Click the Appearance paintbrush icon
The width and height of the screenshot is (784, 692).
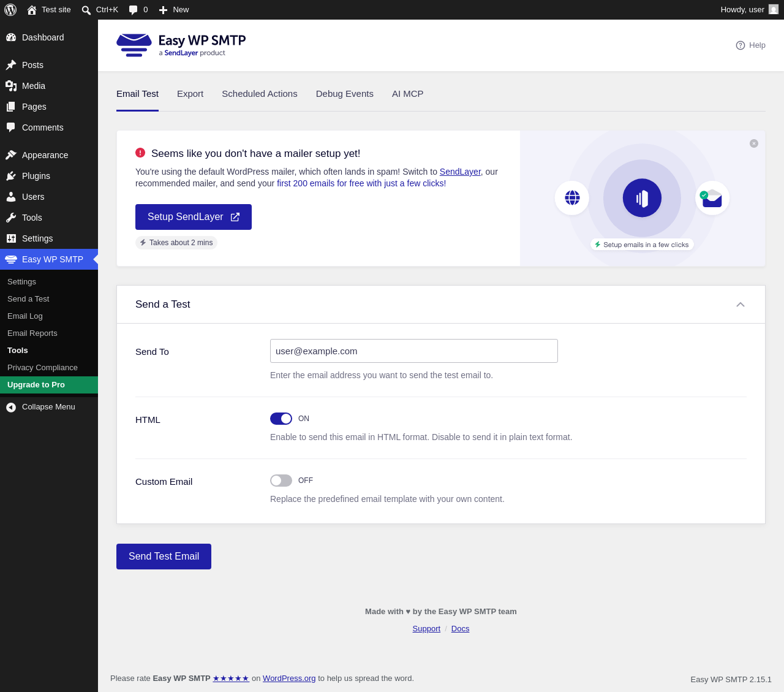11,155
